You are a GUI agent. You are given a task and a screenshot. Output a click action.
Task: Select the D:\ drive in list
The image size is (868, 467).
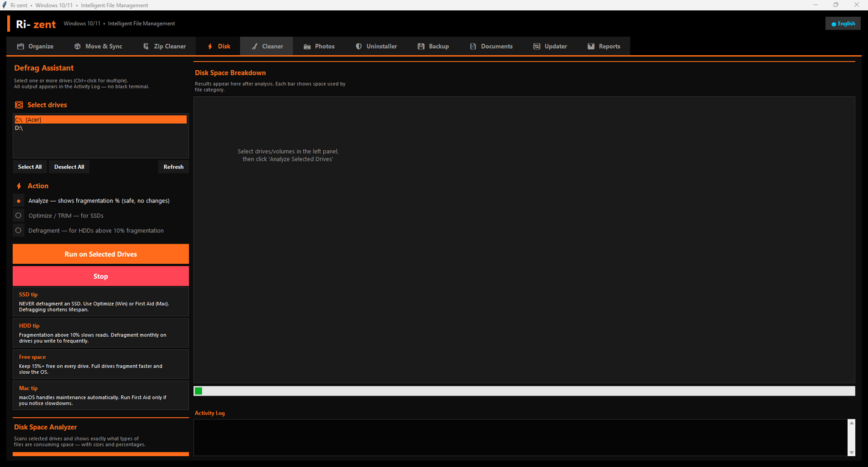point(101,128)
